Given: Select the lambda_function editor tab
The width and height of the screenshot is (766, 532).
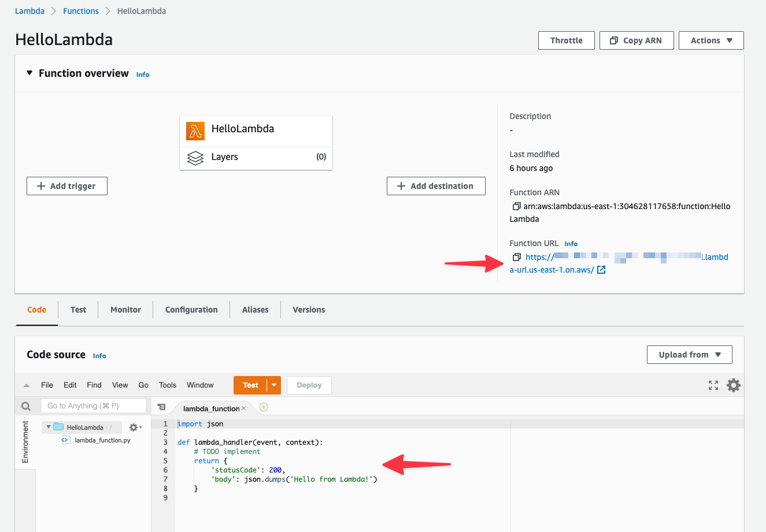Looking at the screenshot, I should point(211,408).
